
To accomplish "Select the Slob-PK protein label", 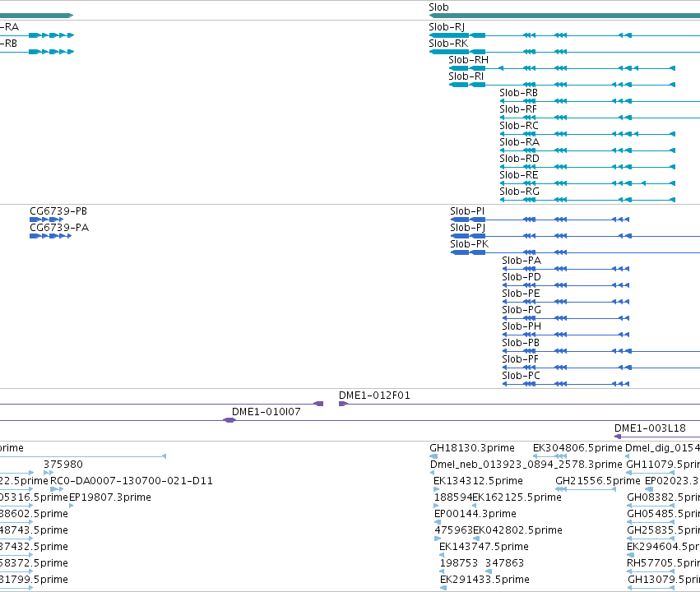I will point(469,244).
